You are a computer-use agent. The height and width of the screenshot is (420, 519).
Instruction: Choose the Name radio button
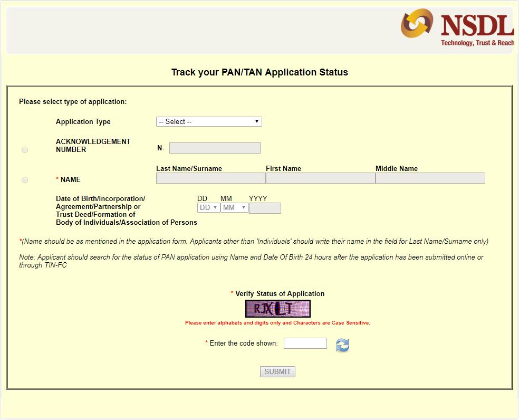(25, 180)
